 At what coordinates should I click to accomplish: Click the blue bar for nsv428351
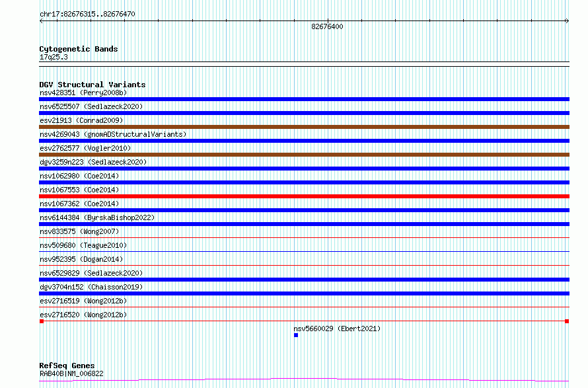point(304,99)
